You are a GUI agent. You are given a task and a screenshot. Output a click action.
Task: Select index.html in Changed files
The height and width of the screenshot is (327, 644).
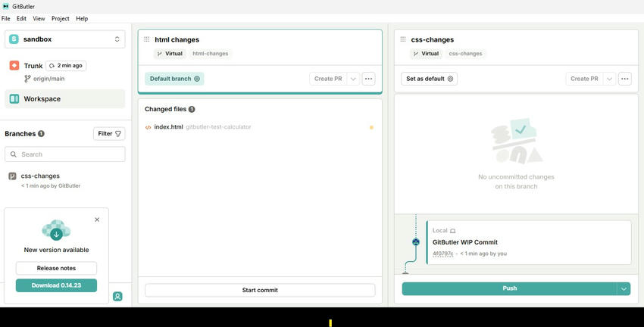click(260, 127)
